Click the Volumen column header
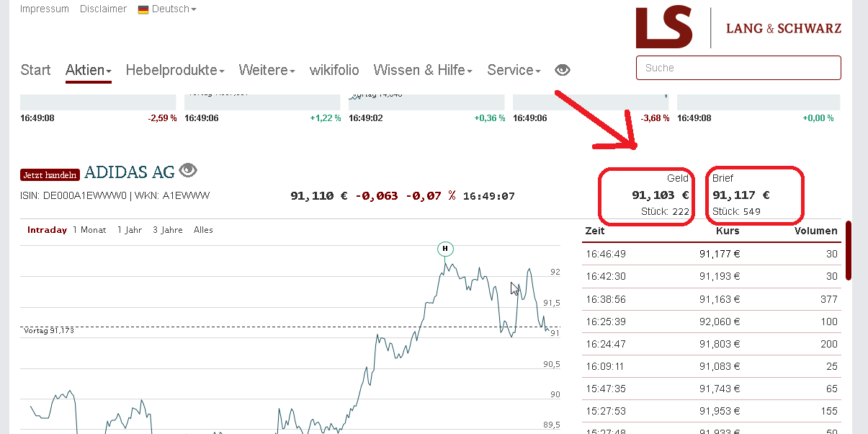 click(815, 231)
